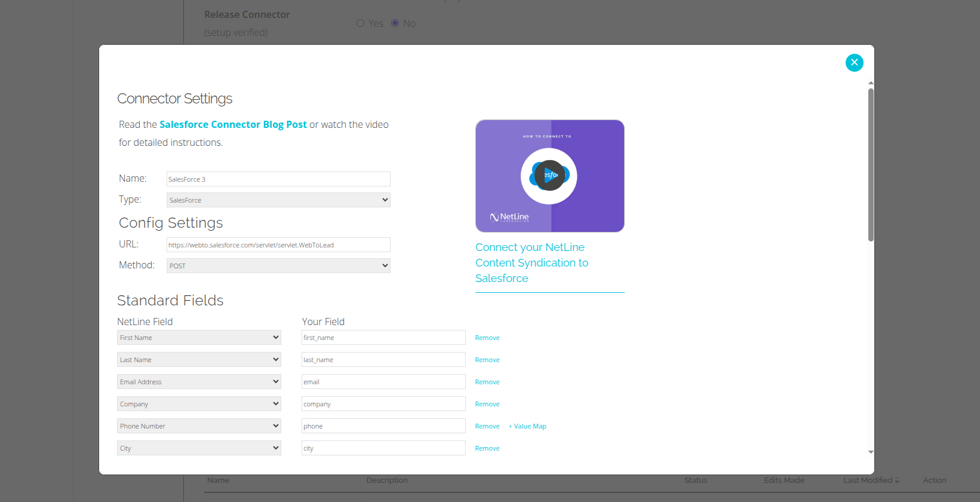The height and width of the screenshot is (502, 980).
Task: Click the Connect your NetLine Content Syndication link
Action: click(532, 263)
